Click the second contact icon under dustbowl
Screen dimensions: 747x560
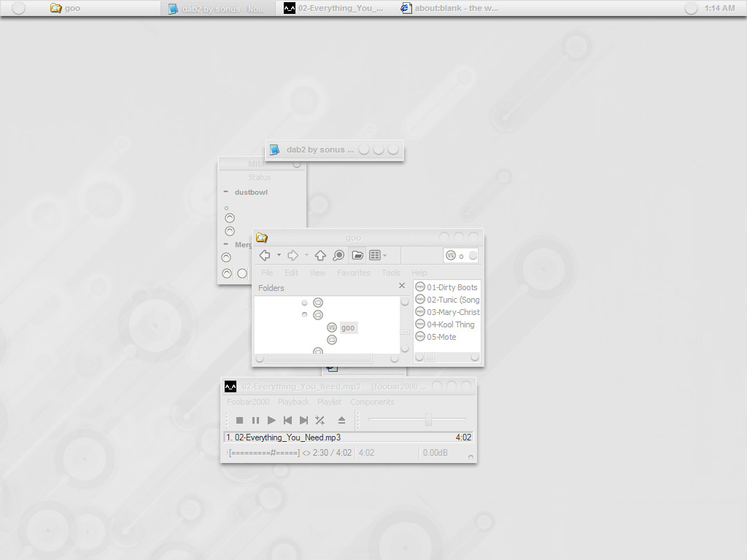(x=230, y=231)
